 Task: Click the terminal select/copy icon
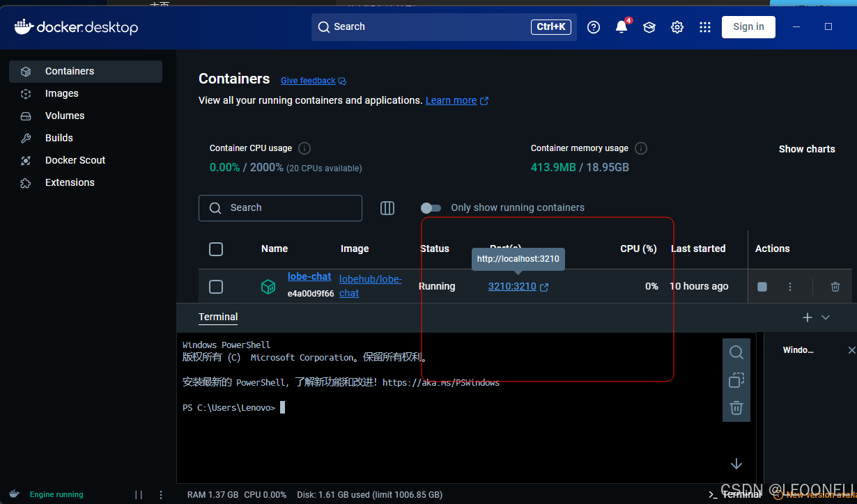[736, 380]
